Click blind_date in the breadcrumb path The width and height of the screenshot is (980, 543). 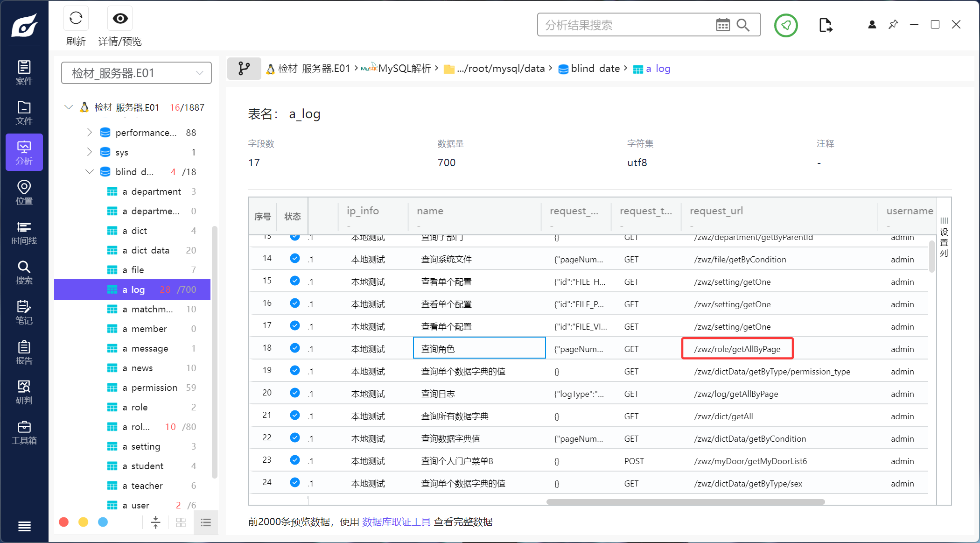pos(595,69)
